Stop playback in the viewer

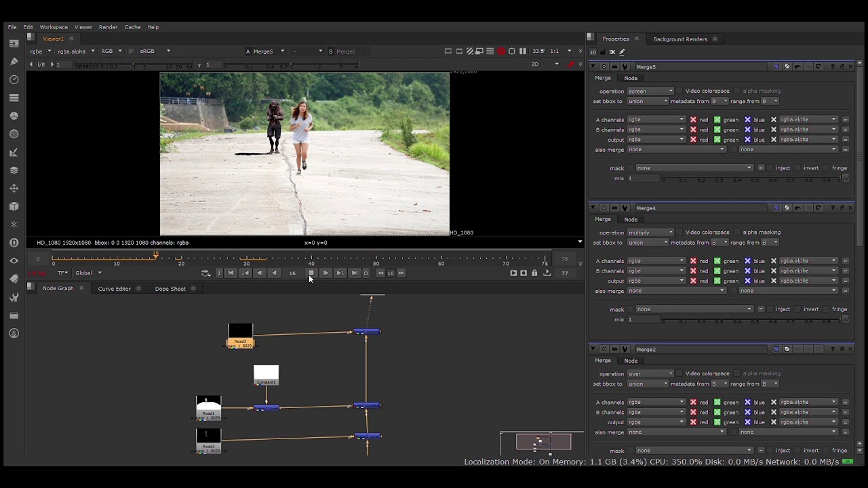point(311,273)
